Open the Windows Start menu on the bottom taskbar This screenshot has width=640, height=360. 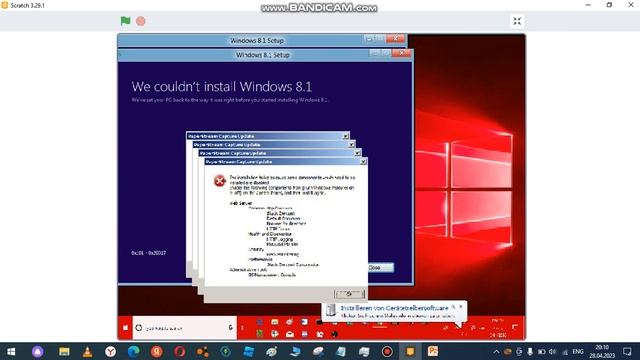pyautogui.click(x=11, y=351)
